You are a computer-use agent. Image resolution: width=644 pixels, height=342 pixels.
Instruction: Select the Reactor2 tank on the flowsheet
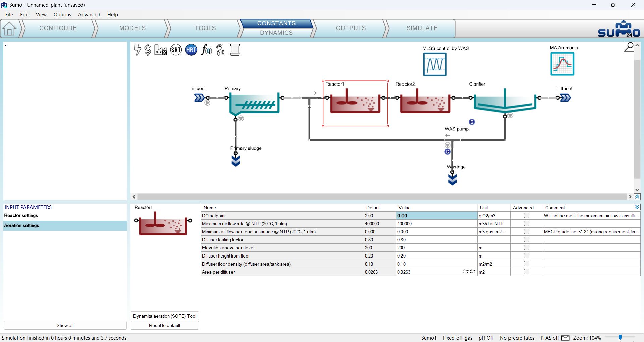click(425, 101)
